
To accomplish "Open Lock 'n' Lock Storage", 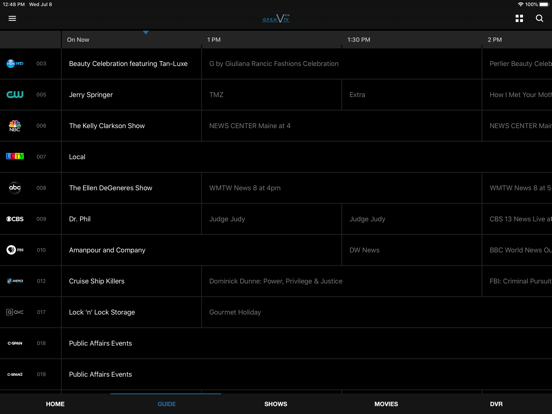I will click(x=131, y=312).
